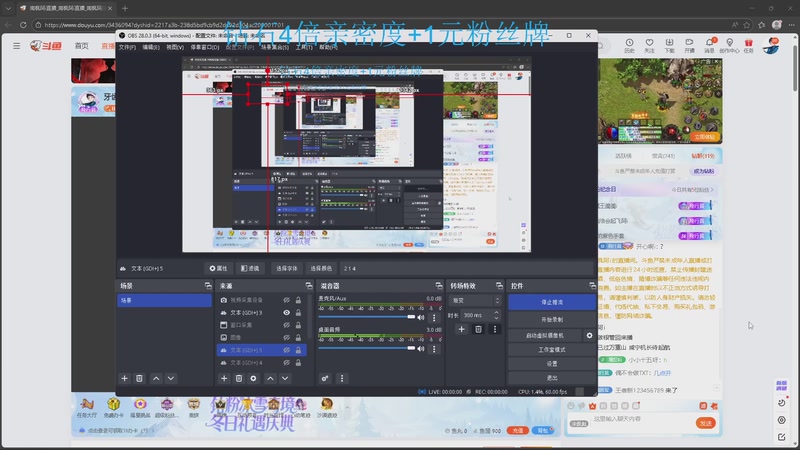Increase transition duration with up arrow
Image resolution: width=800 pixels, height=450 pixels.
pyautogui.click(x=496, y=312)
